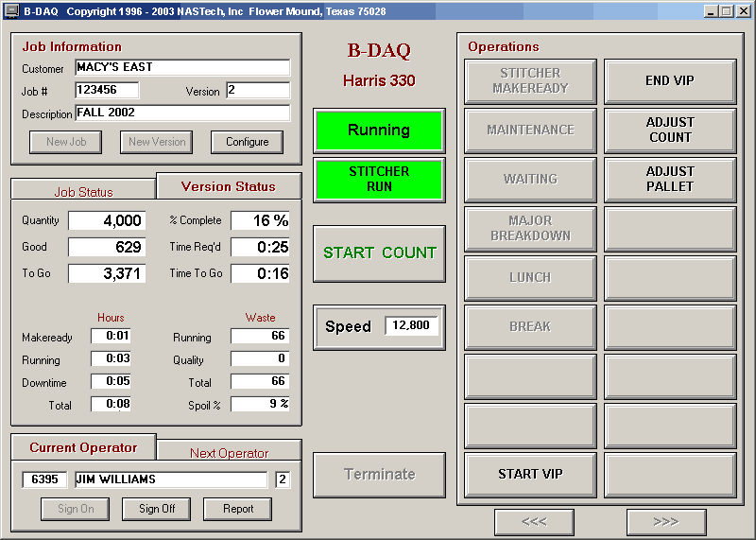Viewport: 756px width, 540px height.
Task: Minimize the B-DAQ window
Action: click(x=710, y=11)
